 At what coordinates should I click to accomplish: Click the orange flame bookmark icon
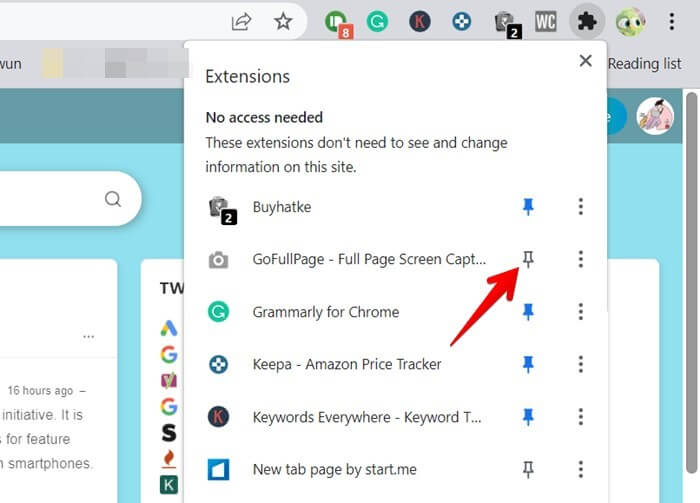169,459
